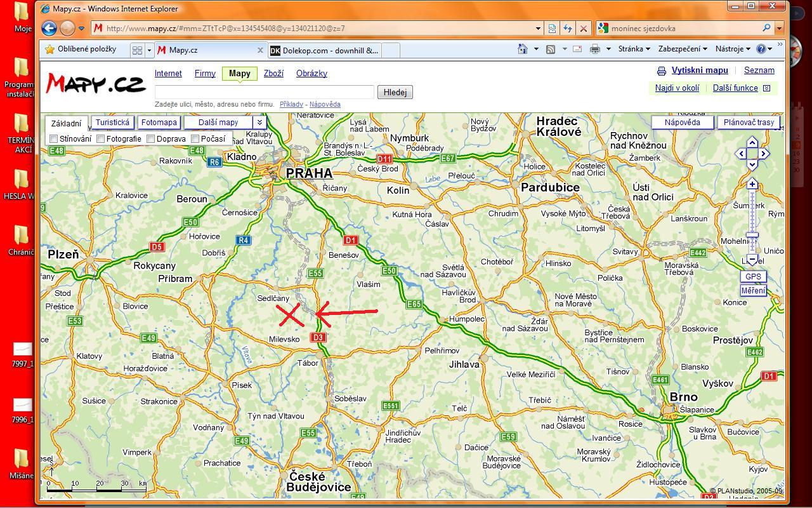Screen dimensions: 812x508
Task: Open the address bar history dropdown
Action: click(x=538, y=28)
